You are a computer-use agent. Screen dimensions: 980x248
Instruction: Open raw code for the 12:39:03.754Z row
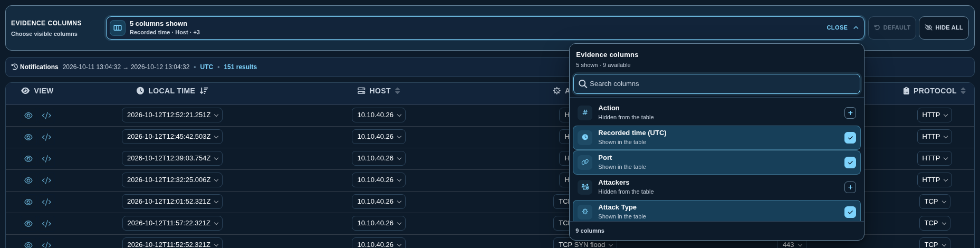(x=46, y=159)
